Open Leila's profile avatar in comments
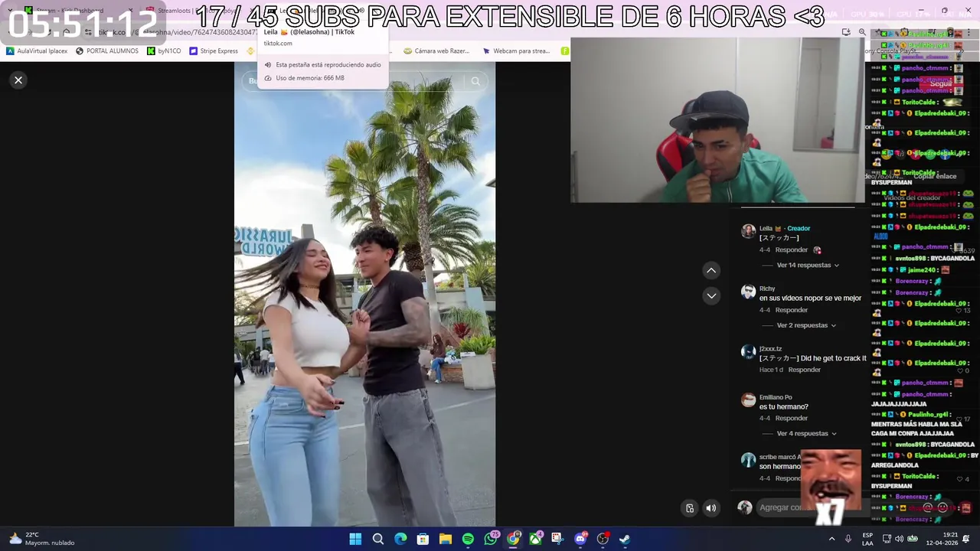This screenshot has height=551, width=980. point(748,231)
